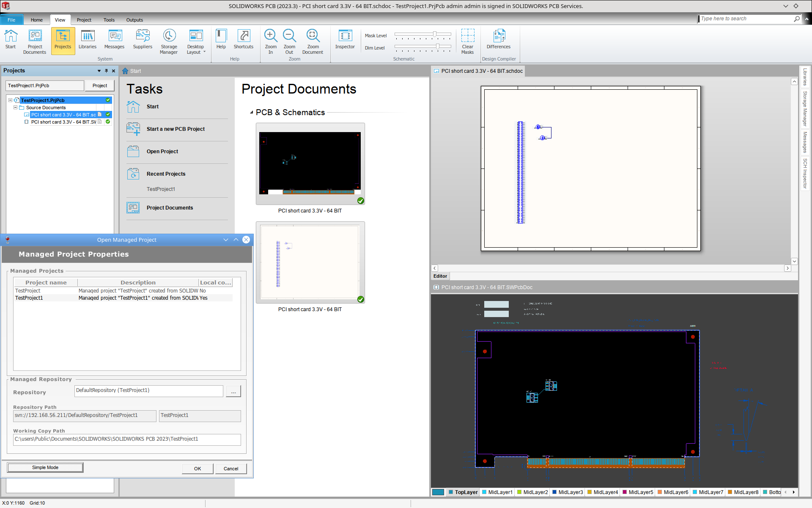Collapse the PCB & Schematics section

coord(250,113)
